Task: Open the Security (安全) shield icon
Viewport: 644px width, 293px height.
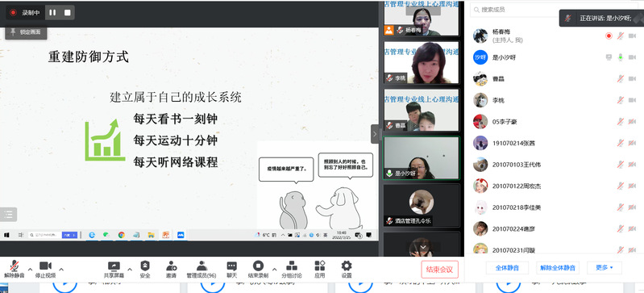Action: tap(145, 266)
